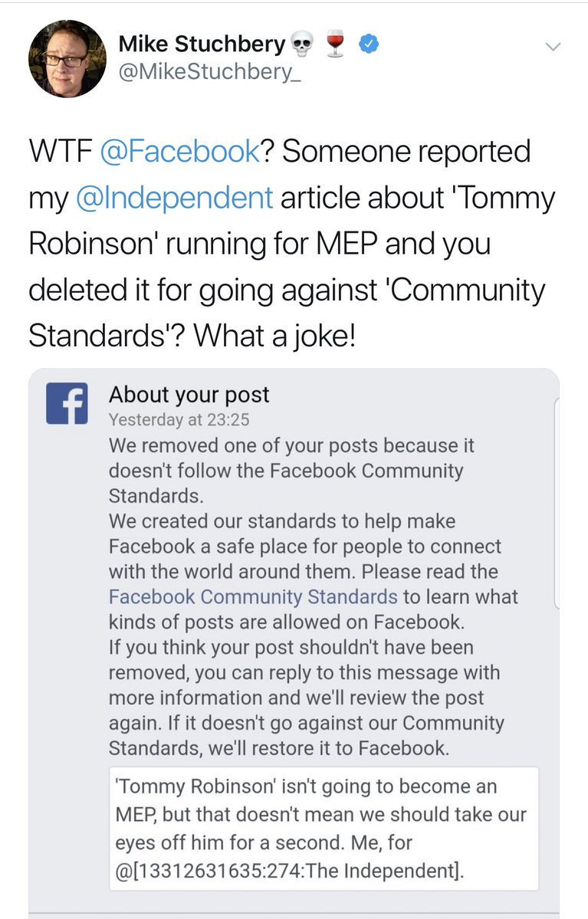The height and width of the screenshot is (919, 588).
Task: Click the 'Yesterday at 23:25' timestamp
Action: click(x=179, y=420)
